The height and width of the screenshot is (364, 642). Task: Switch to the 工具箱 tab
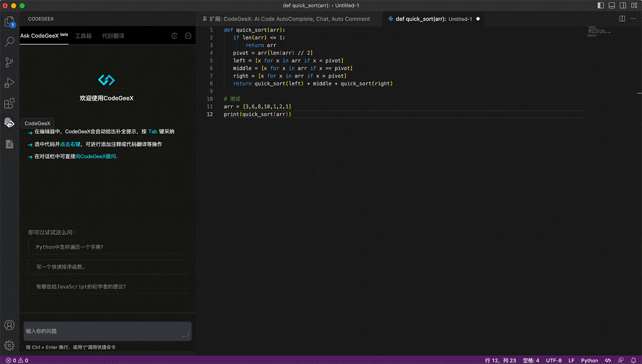pos(83,36)
